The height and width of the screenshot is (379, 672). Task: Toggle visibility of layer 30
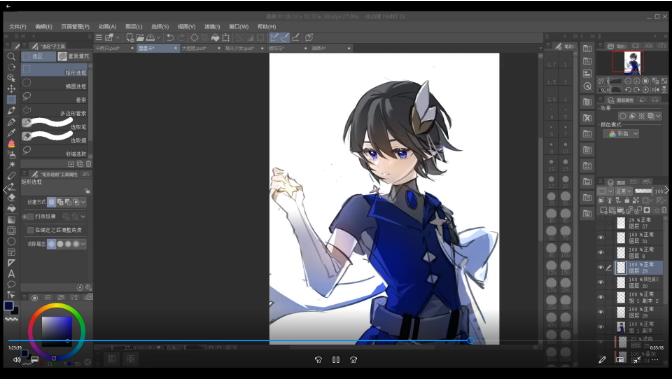point(601,282)
